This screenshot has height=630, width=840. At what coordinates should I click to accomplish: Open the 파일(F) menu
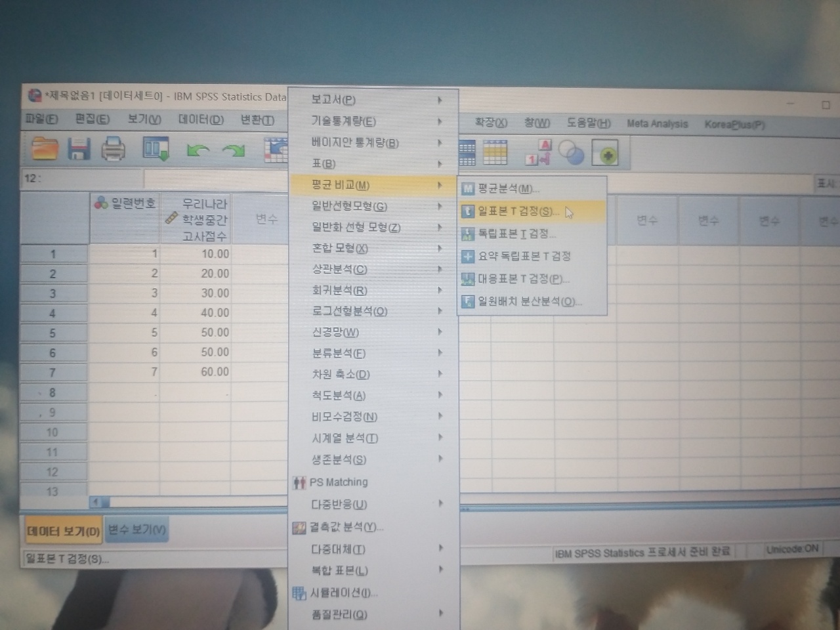tap(41, 119)
